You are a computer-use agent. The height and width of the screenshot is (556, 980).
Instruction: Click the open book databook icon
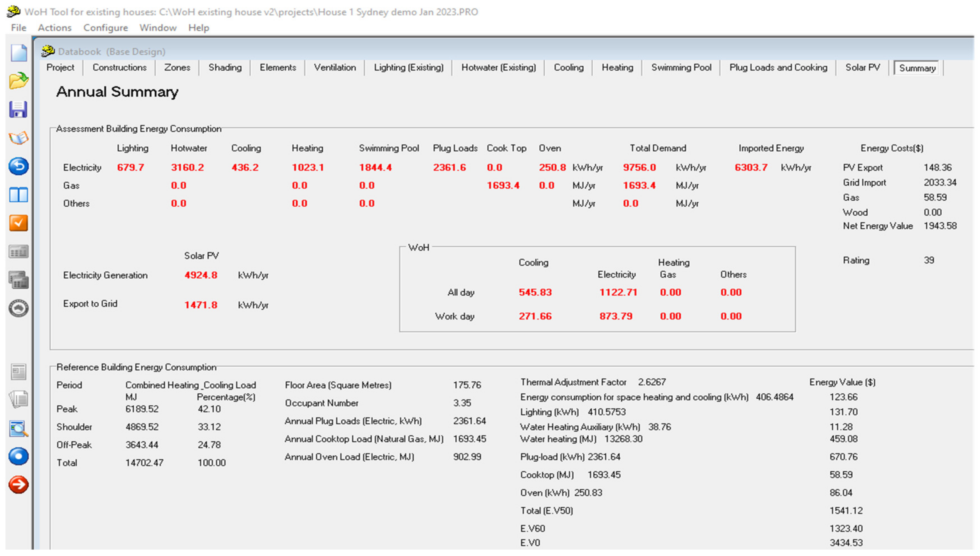(18, 138)
